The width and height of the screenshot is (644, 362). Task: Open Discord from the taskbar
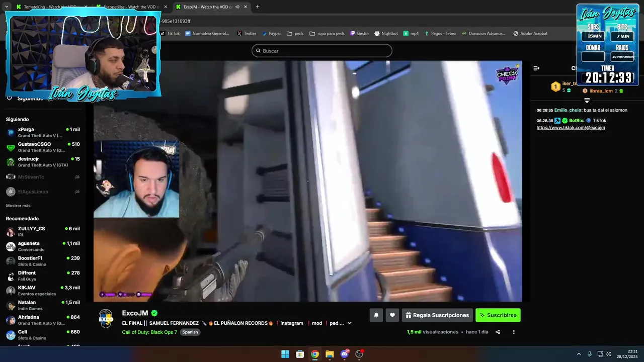(345, 354)
